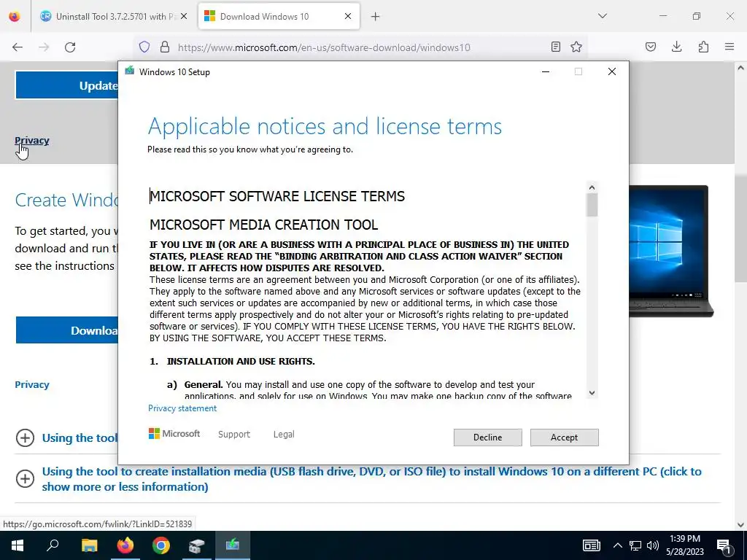This screenshot has width=747, height=560.
Task: Click '1. INSTALLATION AND USE RIGHTS.' text
Action: pos(232,362)
